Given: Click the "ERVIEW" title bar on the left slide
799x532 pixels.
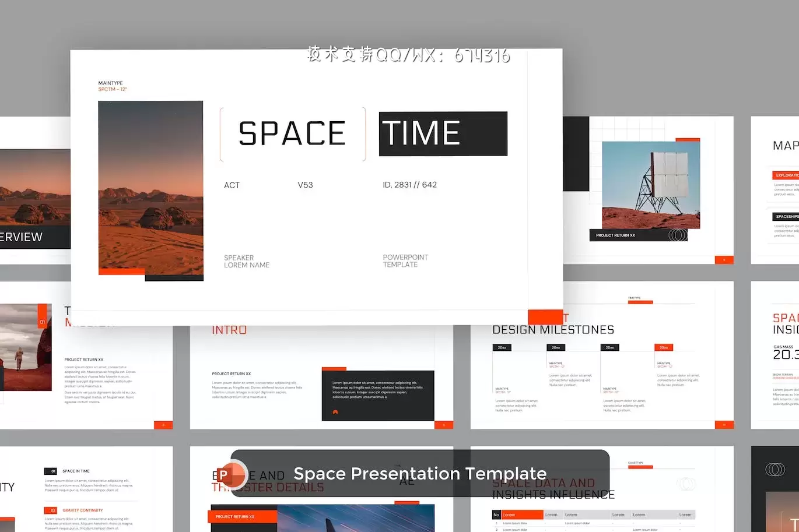Looking at the screenshot, I should [35, 237].
